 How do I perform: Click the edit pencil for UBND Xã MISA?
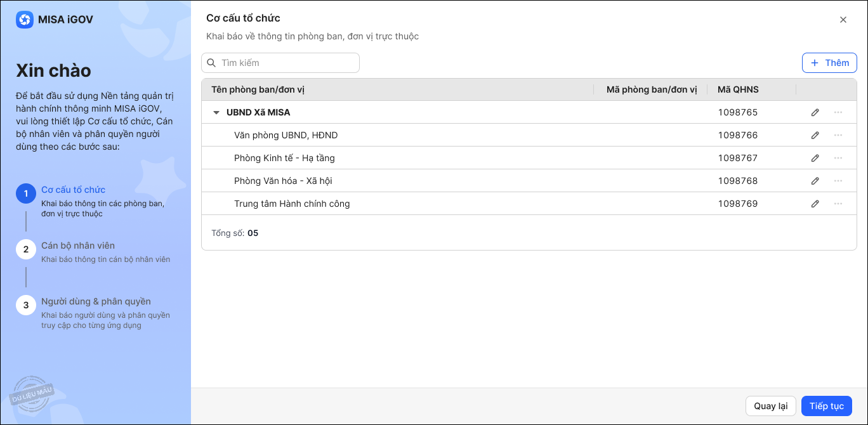click(815, 112)
